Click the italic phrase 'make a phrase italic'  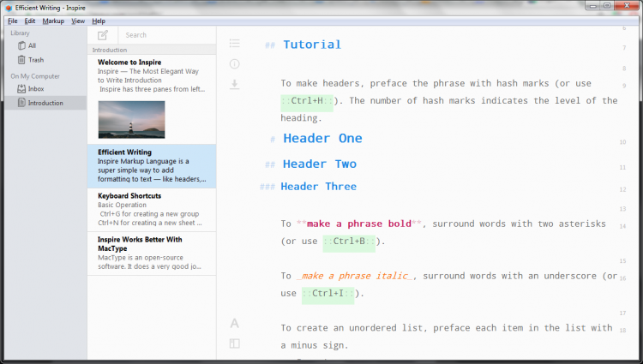point(355,276)
